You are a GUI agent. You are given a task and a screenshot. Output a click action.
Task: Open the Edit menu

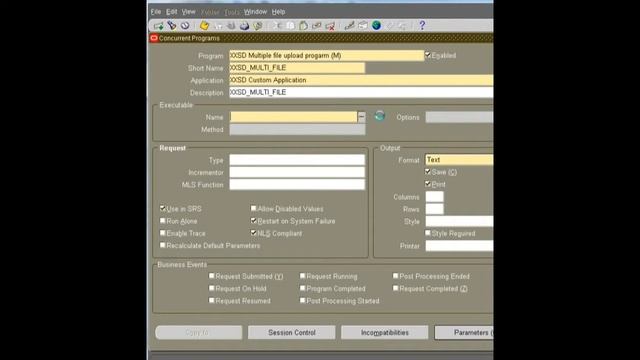(171, 12)
